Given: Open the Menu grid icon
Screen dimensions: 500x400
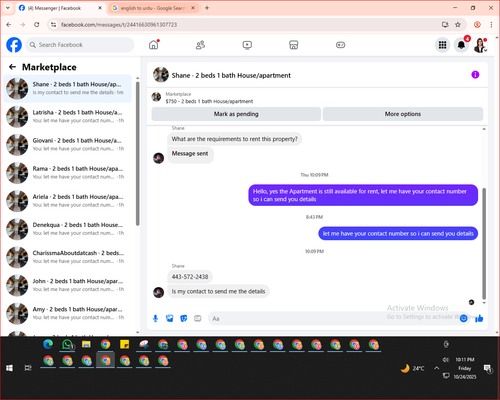Looking at the screenshot, I should click(x=442, y=45).
